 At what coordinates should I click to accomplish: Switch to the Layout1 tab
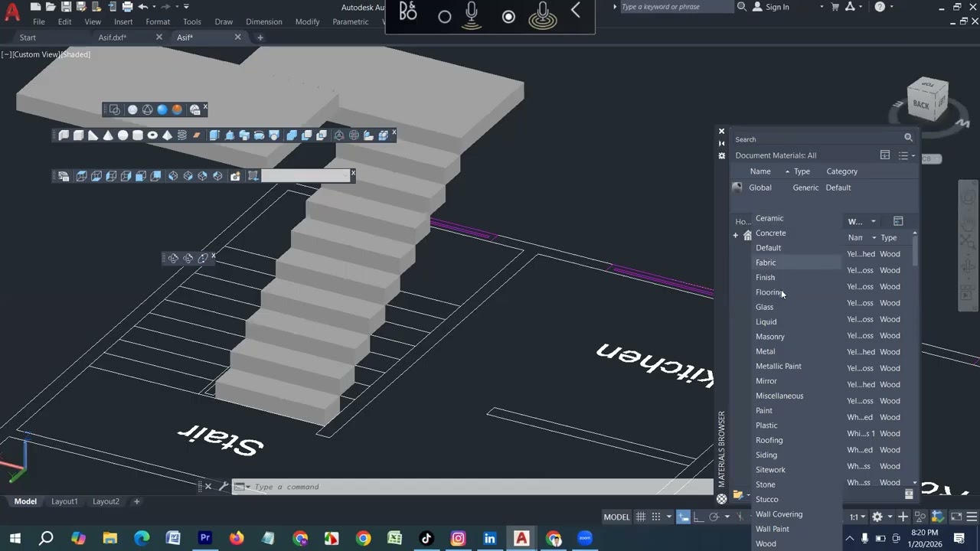click(64, 501)
